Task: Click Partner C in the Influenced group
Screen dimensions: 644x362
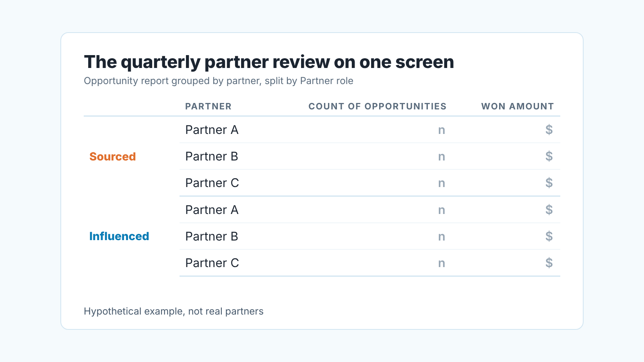Action: coord(212,263)
